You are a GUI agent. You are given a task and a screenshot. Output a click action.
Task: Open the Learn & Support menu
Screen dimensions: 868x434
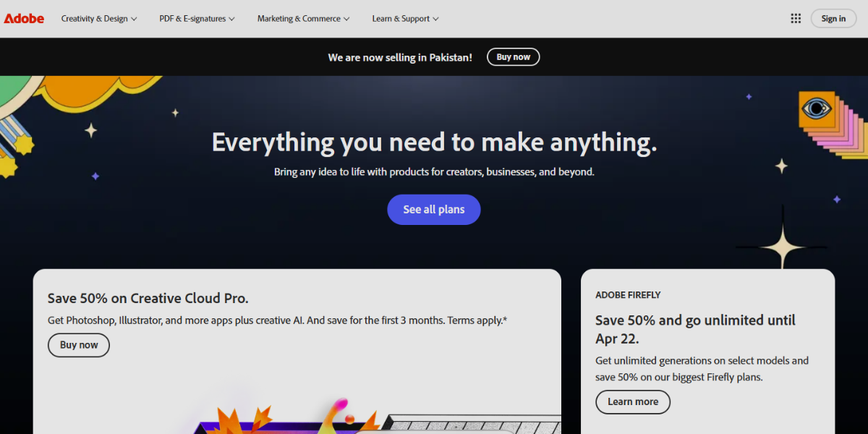click(405, 19)
